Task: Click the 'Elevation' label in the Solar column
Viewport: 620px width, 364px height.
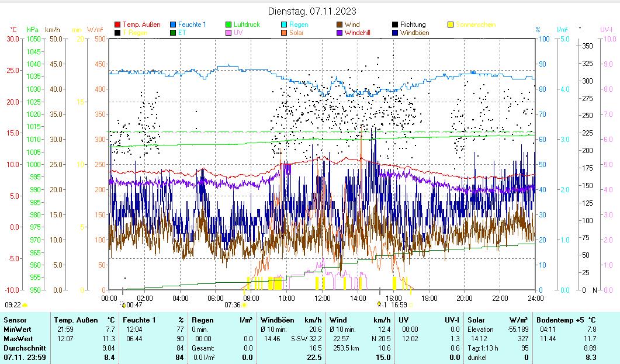Action: coord(480,329)
